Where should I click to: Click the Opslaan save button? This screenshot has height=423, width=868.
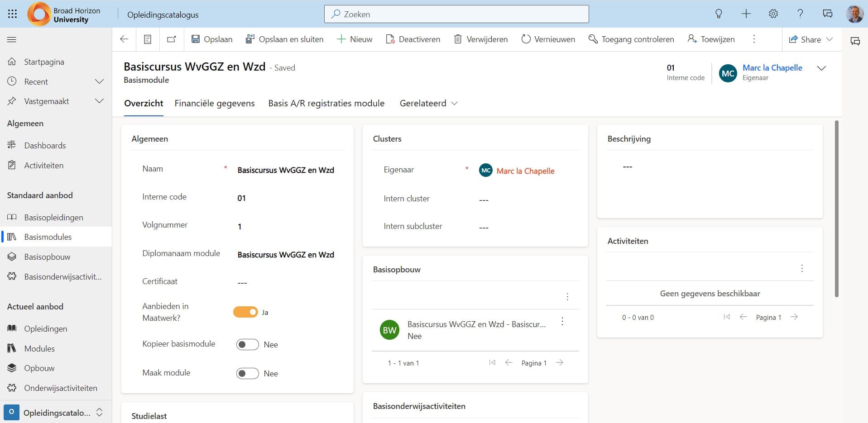click(212, 39)
